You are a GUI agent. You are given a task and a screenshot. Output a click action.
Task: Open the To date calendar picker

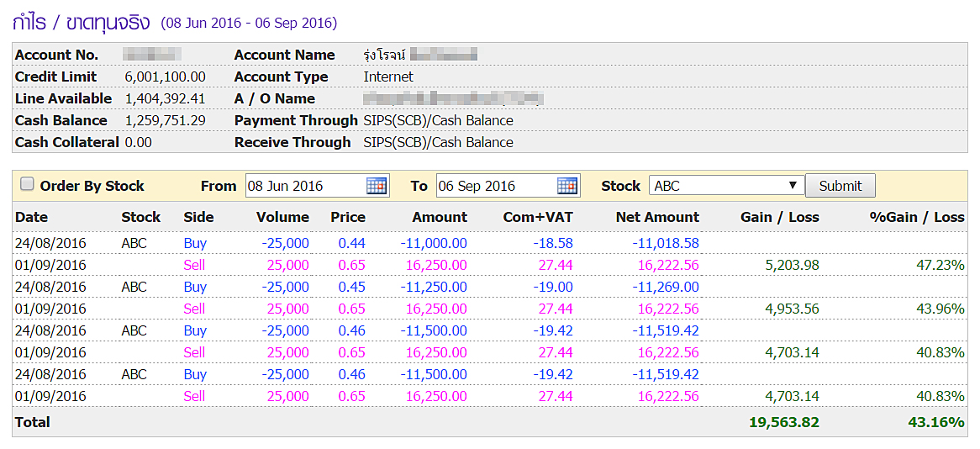(567, 186)
